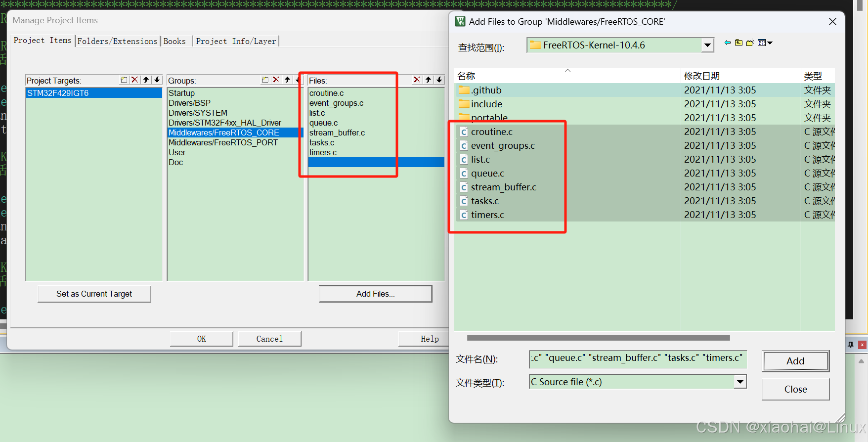Select the Drivers/BSP group
This screenshot has width=868, height=442.
click(189, 103)
